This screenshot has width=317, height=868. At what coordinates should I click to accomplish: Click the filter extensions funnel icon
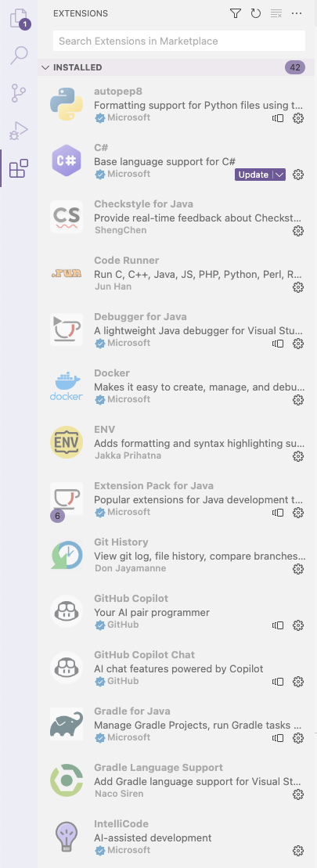coord(235,14)
